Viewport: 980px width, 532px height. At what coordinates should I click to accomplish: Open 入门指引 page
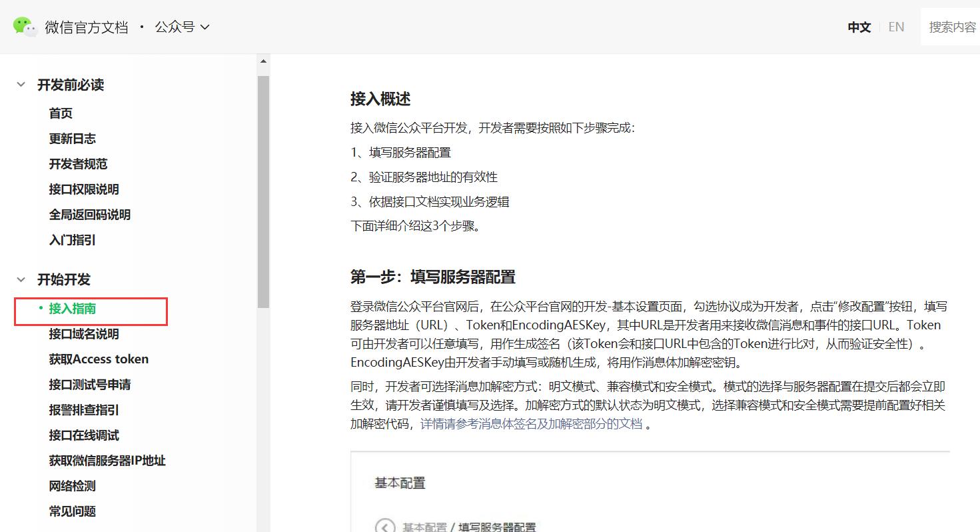coord(73,240)
